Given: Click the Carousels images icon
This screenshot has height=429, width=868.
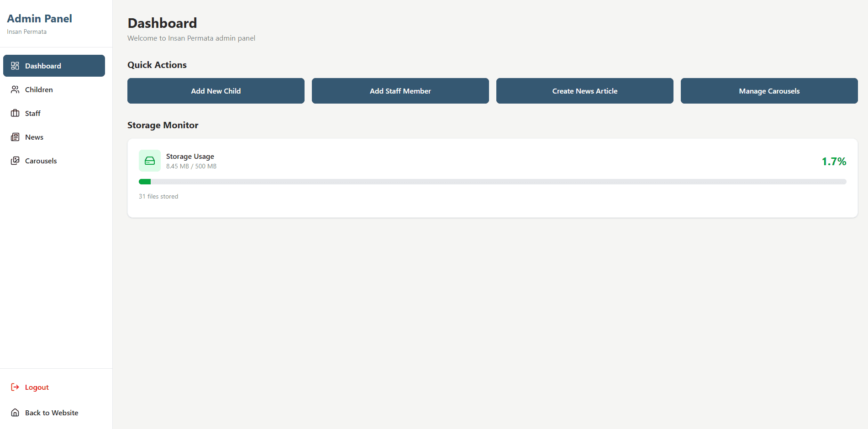Looking at the screenshot, I should [15, 161].
